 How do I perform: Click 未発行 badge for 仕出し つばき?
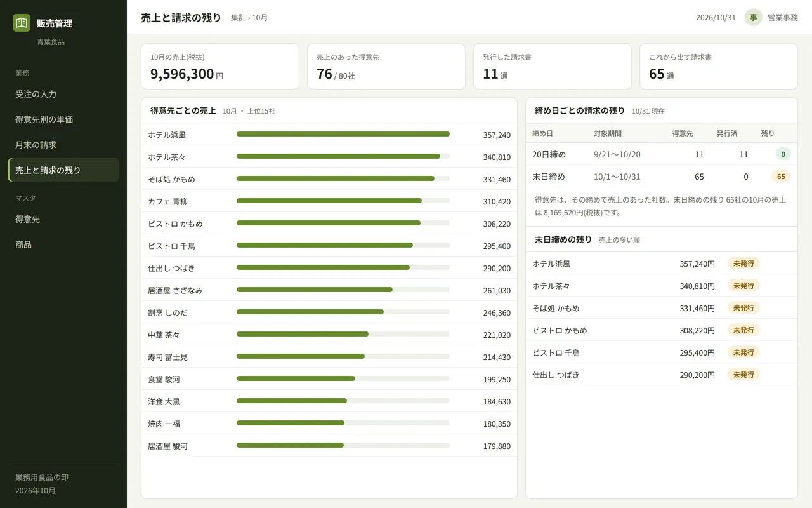pyautogui.click(x=743, y=375)
